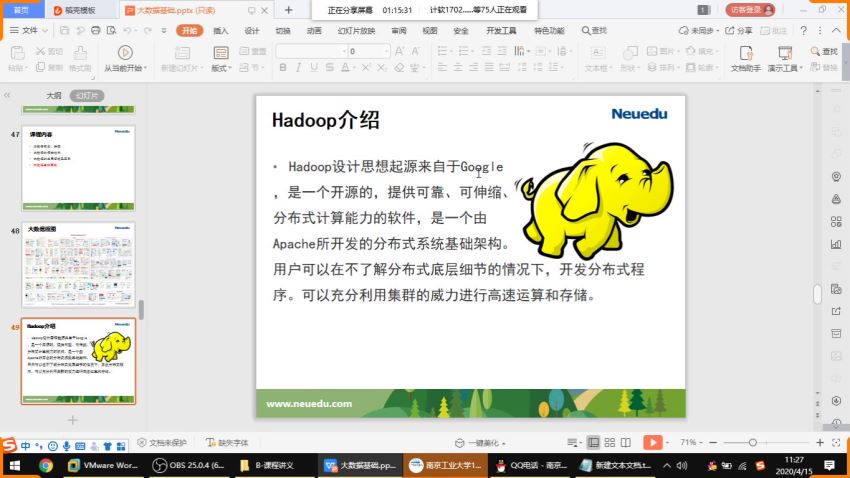Toggle Italic formatting button
850x478 pixels.
click(298, 67)
